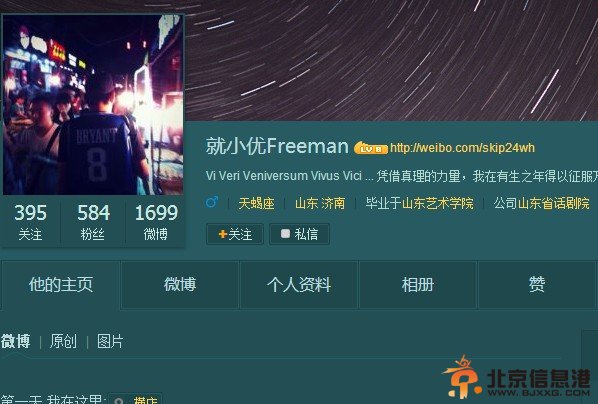This screenshot has height=404, width=598.
Task: Click the LV level badge icon
Action: pos(370,148)
